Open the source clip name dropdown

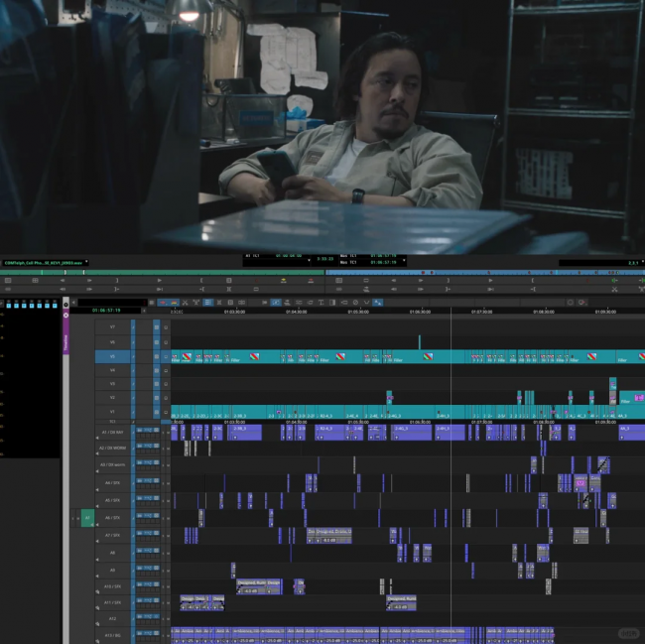(x=86, y=262)
